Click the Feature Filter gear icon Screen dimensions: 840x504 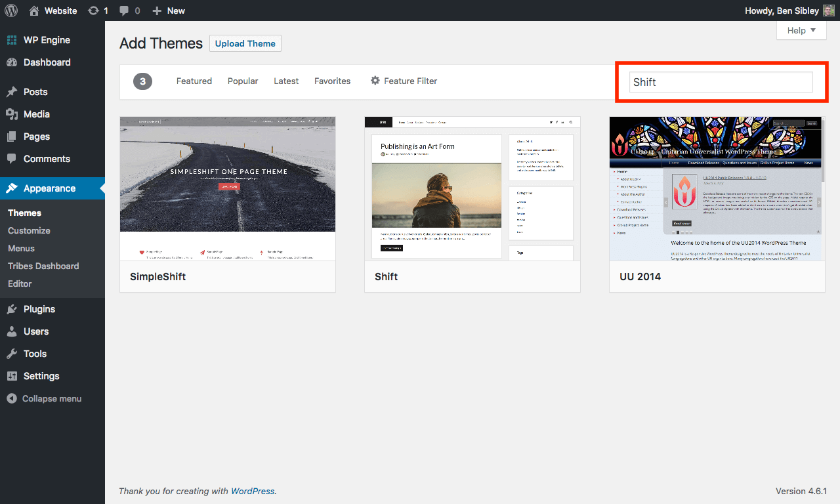375,81
